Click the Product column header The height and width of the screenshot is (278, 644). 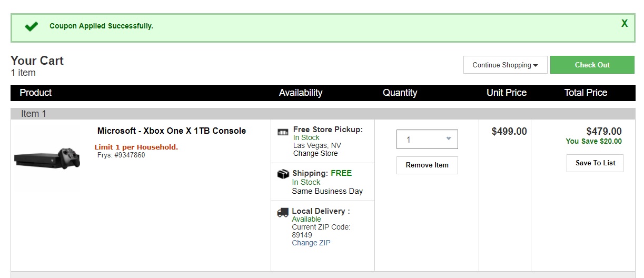click(x=36, y=93)
